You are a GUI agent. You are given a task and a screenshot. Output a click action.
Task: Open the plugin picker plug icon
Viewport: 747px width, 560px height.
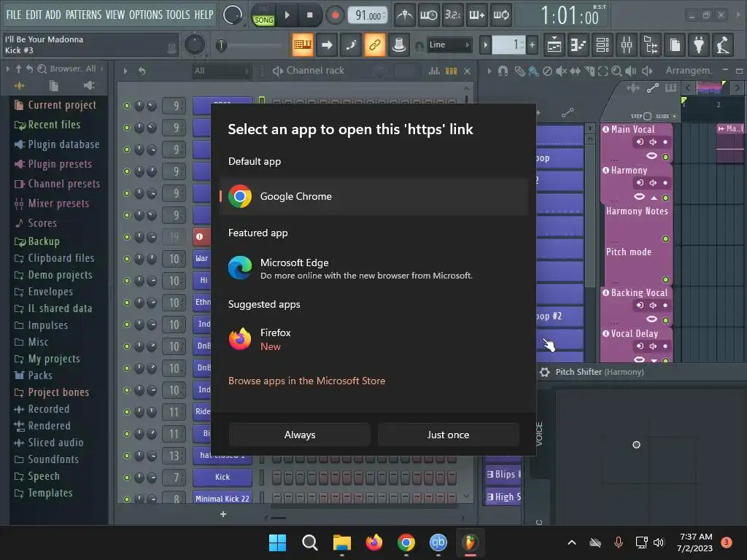coord(699,45)
